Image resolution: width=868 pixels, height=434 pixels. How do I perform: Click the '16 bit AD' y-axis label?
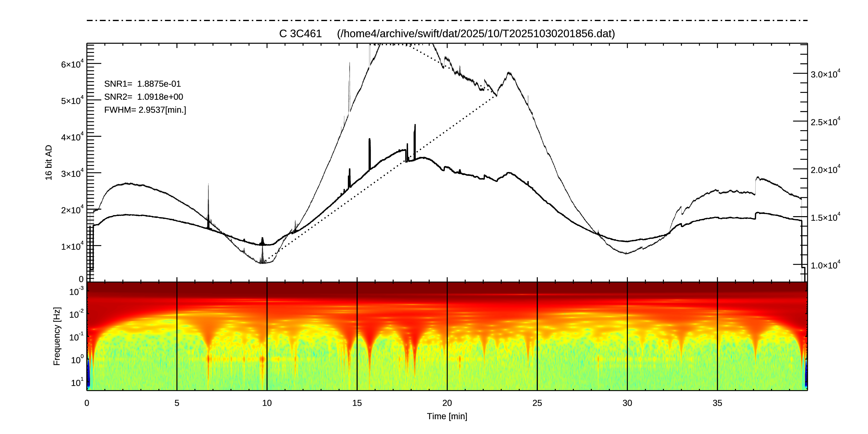pos(49,162)
